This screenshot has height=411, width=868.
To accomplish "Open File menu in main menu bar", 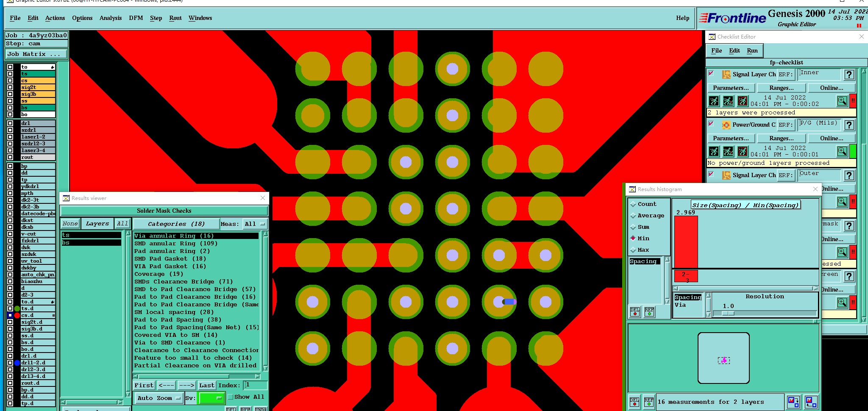I will click(15, 18).
